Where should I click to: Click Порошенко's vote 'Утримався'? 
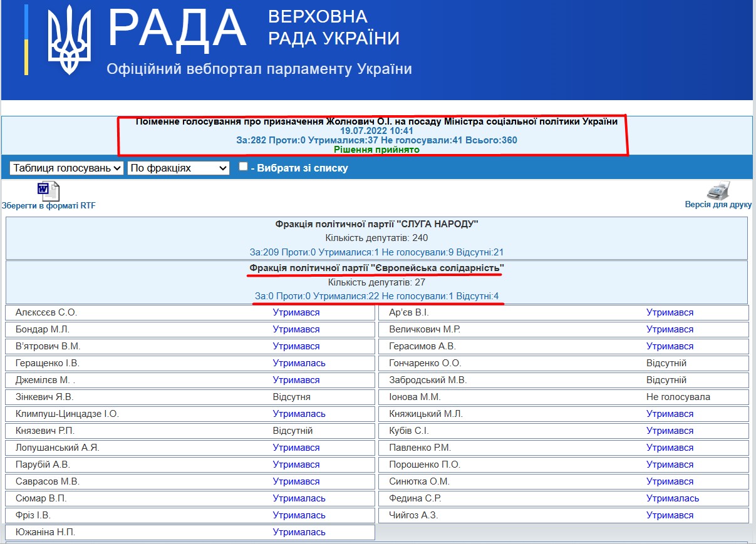670,464
